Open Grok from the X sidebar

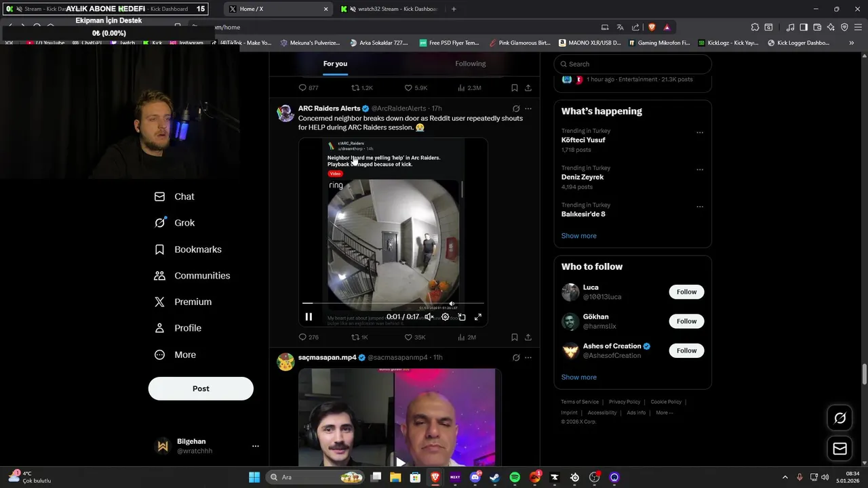point(174,222)
